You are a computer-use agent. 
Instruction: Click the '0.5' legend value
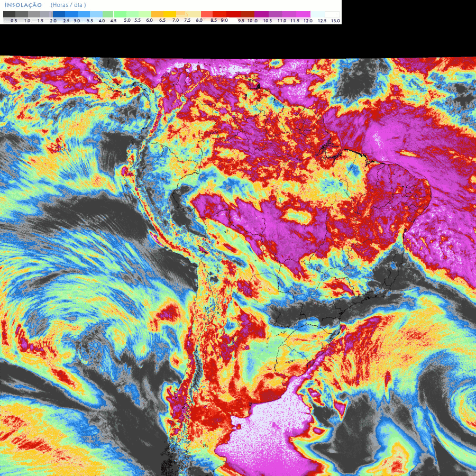(14, 21)
